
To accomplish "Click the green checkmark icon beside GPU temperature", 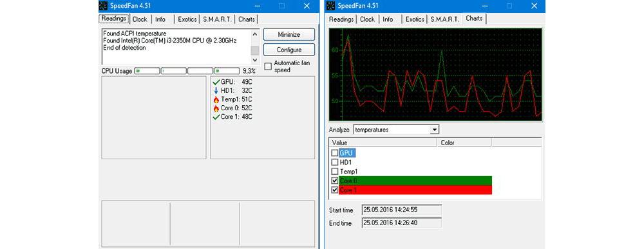I will point(216,83).
